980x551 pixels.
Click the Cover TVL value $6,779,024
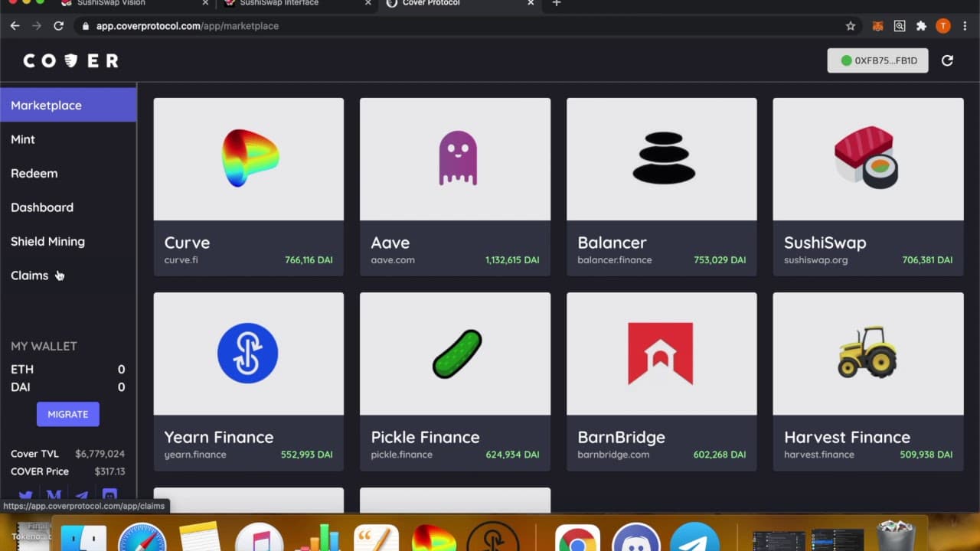pyautogui.click(x=100, y=454)
